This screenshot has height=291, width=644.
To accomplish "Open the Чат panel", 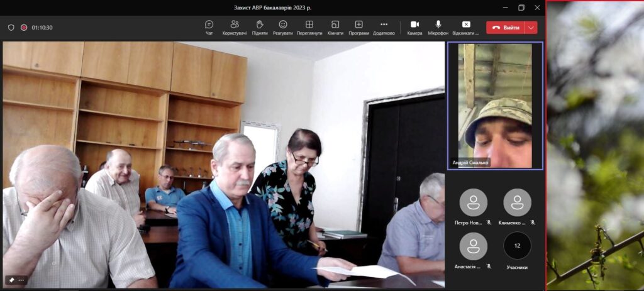I will click(x=209, y=27).
